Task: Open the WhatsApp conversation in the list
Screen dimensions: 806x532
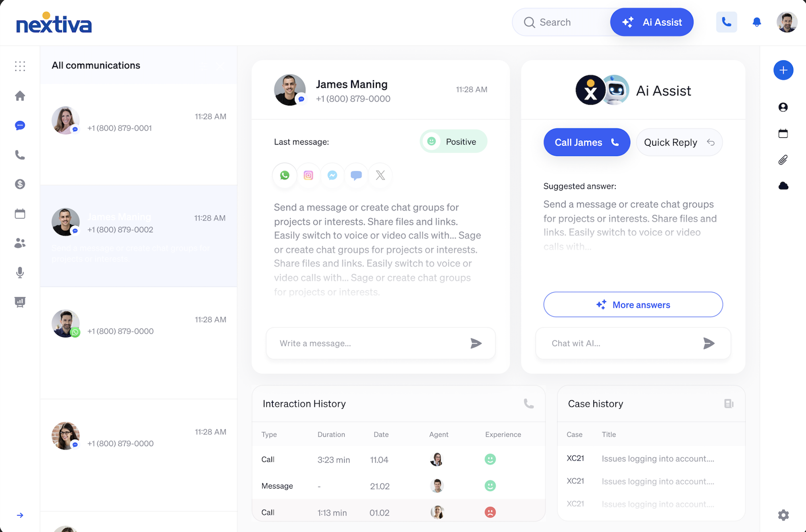Action: (139, 342)
